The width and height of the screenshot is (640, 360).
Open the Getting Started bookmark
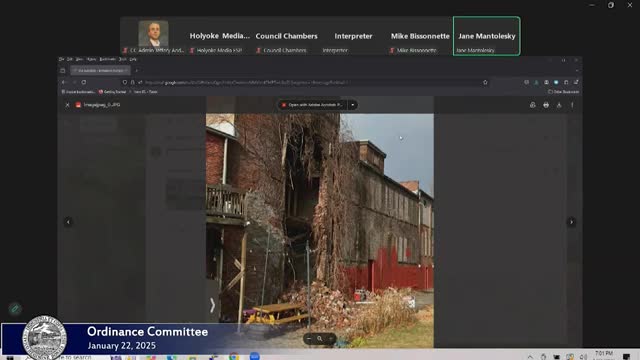point(113,92)
